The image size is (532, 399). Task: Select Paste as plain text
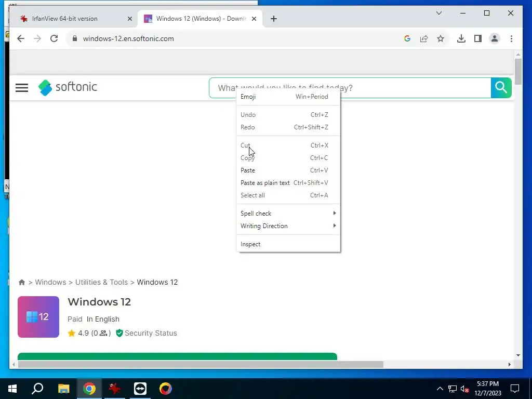click(288, 183)
